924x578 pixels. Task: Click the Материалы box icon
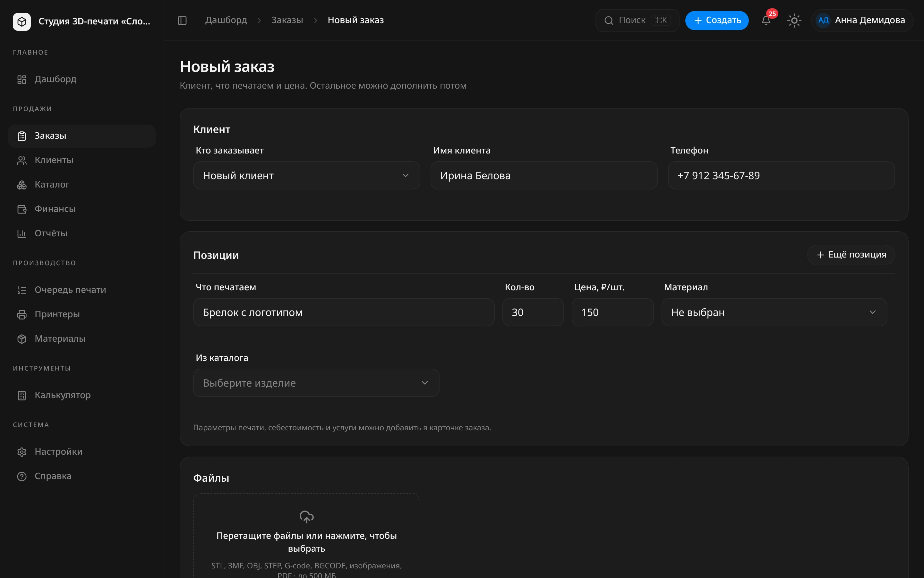pos(22,339)
